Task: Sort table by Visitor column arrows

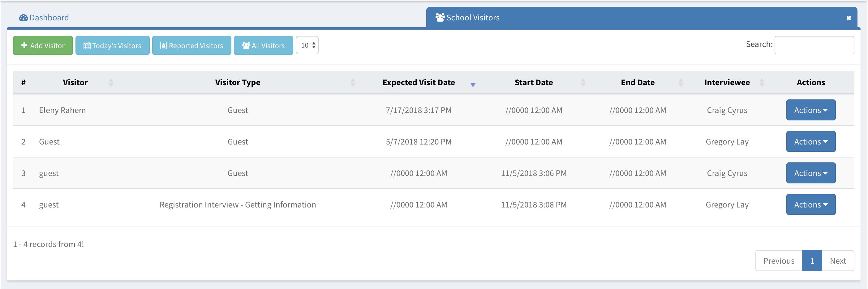Action: coord(111,82)
